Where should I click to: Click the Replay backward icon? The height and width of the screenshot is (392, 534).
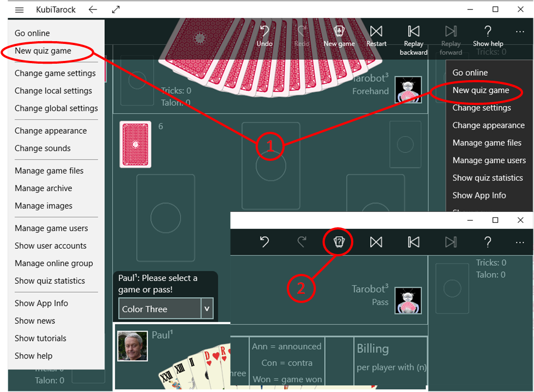click(x=414, y=32)
